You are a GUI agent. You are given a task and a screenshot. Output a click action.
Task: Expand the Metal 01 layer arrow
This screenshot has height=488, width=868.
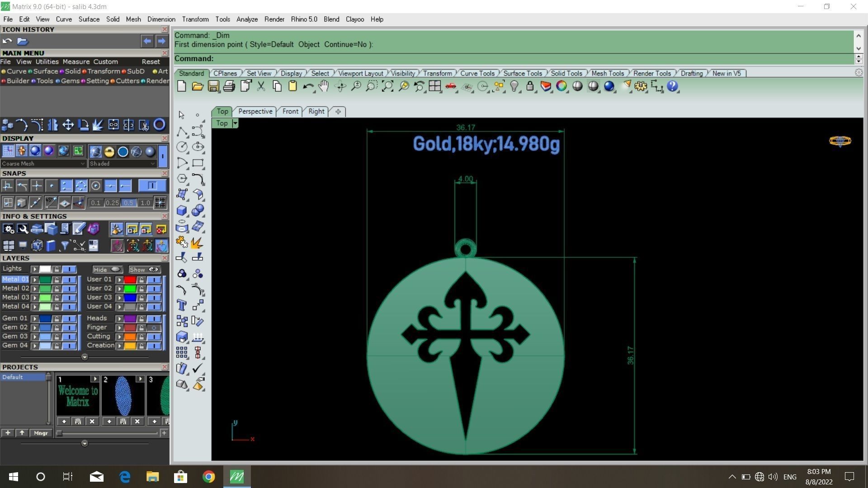(35, 280)
